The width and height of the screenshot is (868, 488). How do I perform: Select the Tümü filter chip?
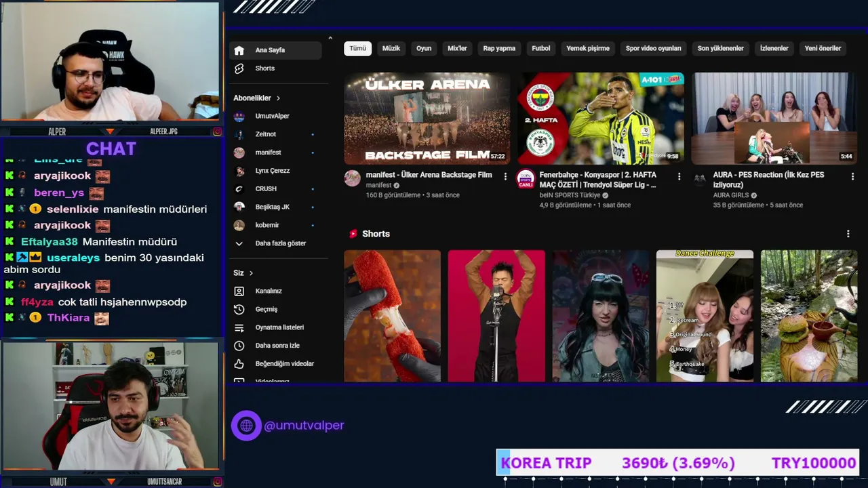point(358,48)
